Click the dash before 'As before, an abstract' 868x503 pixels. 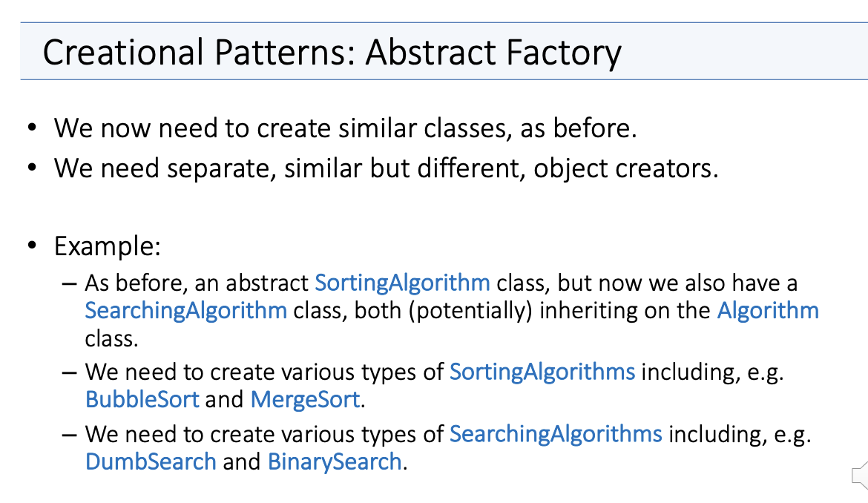(70, 284)
